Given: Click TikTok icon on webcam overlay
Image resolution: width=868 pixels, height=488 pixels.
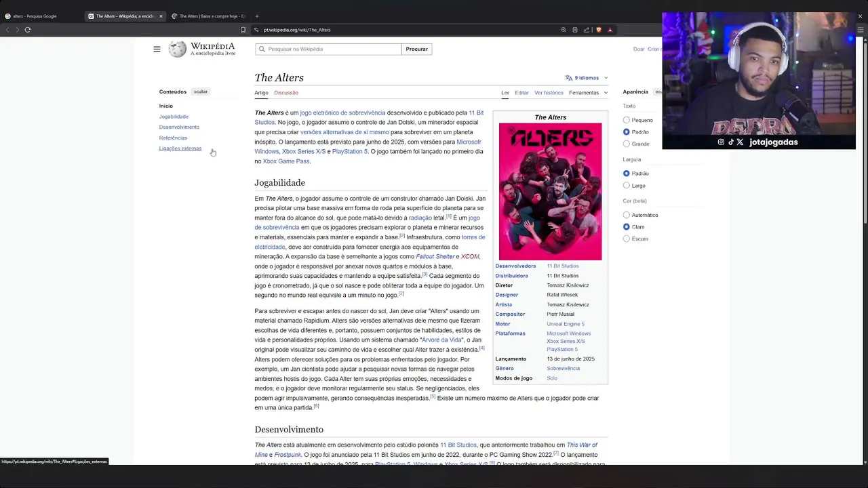Looking at the screenshot, I should click(731, 142).
